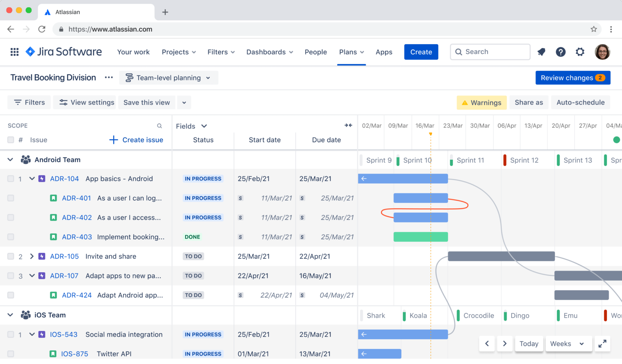
Task: Open your profile avatar picture
Action: [603, 52]
